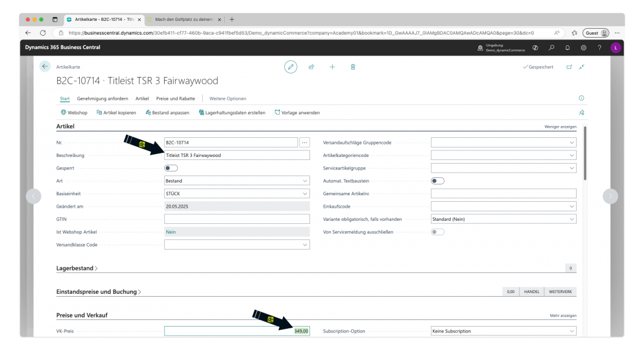The height and width of the screenshot is (363, 644).
Task: Open the Artikel menu tab
Action: pos(142,99)
